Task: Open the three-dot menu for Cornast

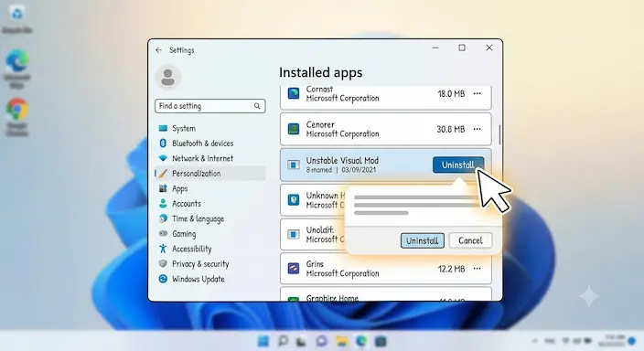Action: pos(477,93)
